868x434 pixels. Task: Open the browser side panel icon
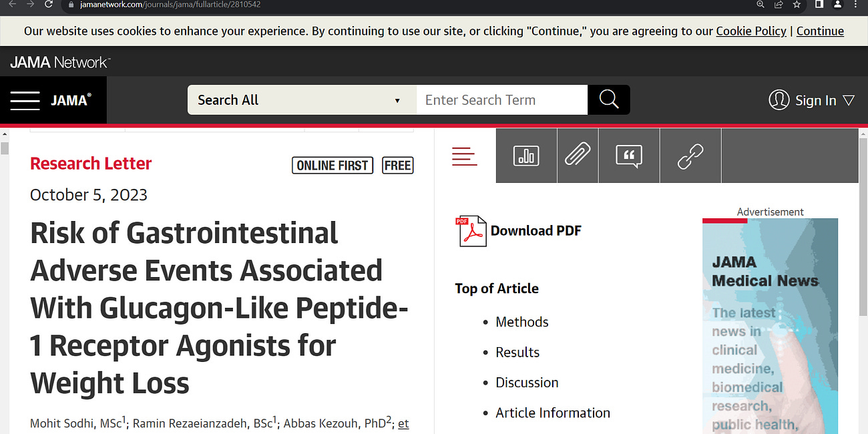click(819, 4)
